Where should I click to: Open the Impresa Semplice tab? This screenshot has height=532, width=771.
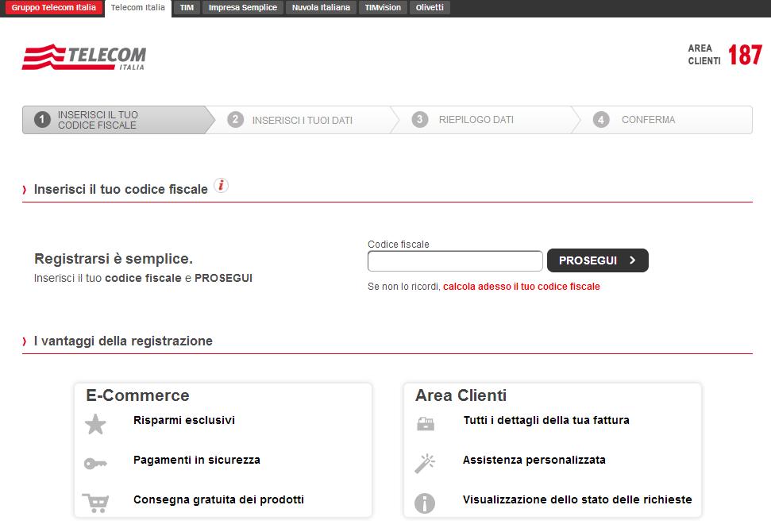[243, 7]
